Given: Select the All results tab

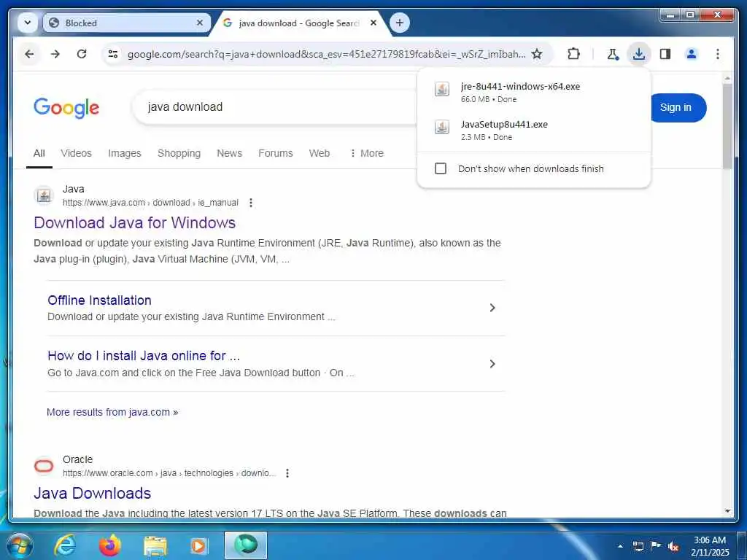Looking at the screenshot, I should tap(39, 153).
